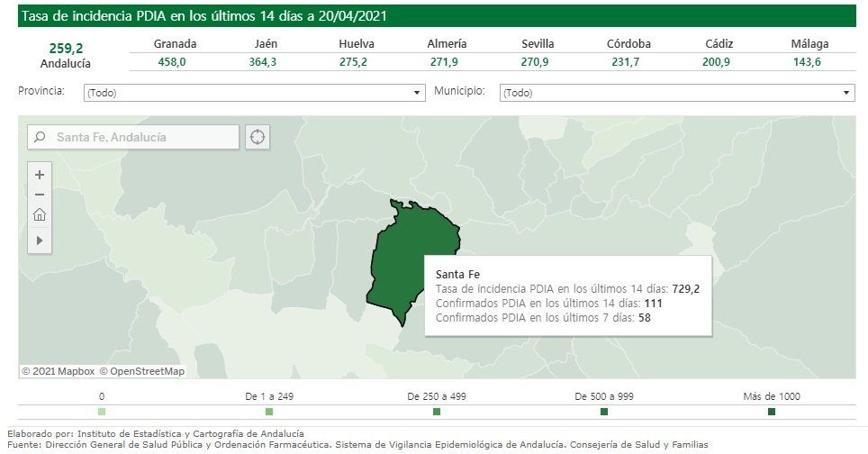This screenshot has height=454, width=868.
Task: Click the Santa Fe, Andalucía search field
Action: point(133,137)
